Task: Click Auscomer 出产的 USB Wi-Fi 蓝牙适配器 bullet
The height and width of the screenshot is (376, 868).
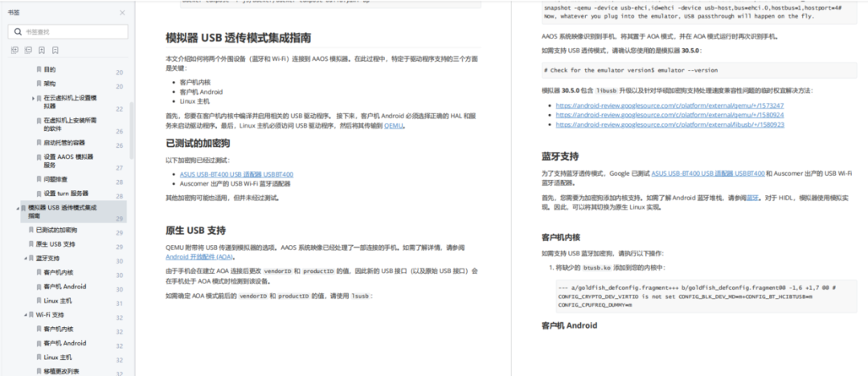Action: click(x=235, y=183)
